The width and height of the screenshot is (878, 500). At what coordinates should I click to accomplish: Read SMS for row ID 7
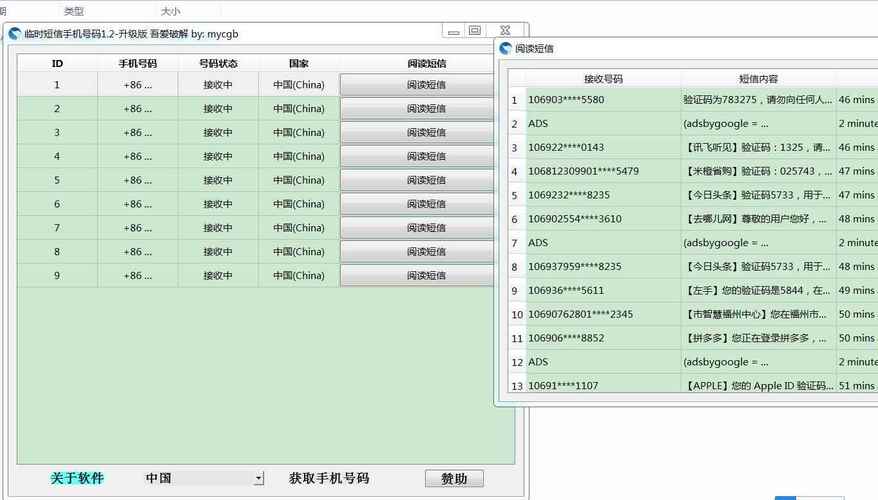pos(417,228)
